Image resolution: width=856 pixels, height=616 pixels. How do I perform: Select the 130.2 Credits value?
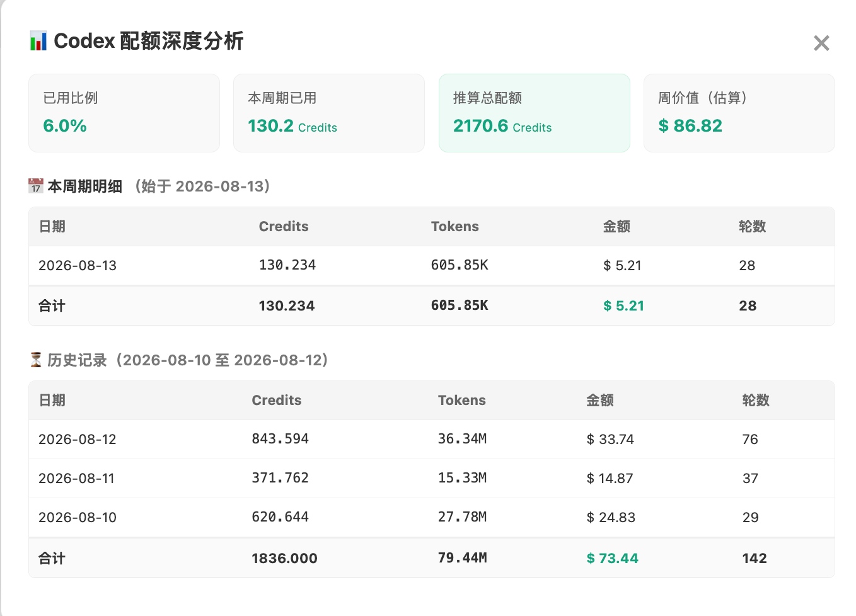(x=292, y=126)
